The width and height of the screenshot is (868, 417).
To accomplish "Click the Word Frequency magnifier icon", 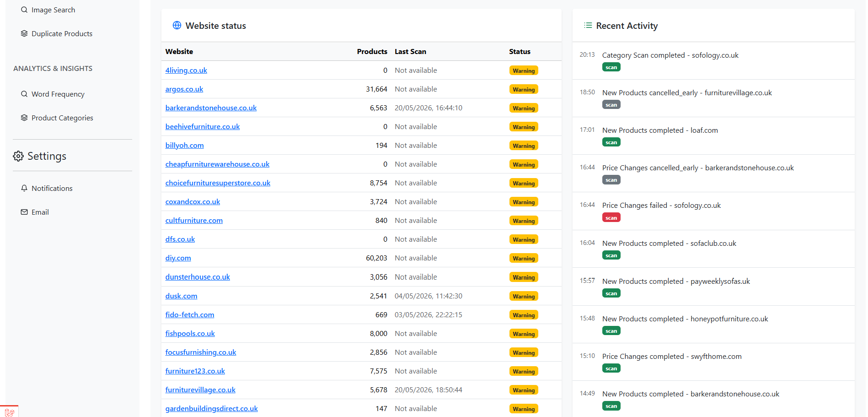I will point(24,94).
